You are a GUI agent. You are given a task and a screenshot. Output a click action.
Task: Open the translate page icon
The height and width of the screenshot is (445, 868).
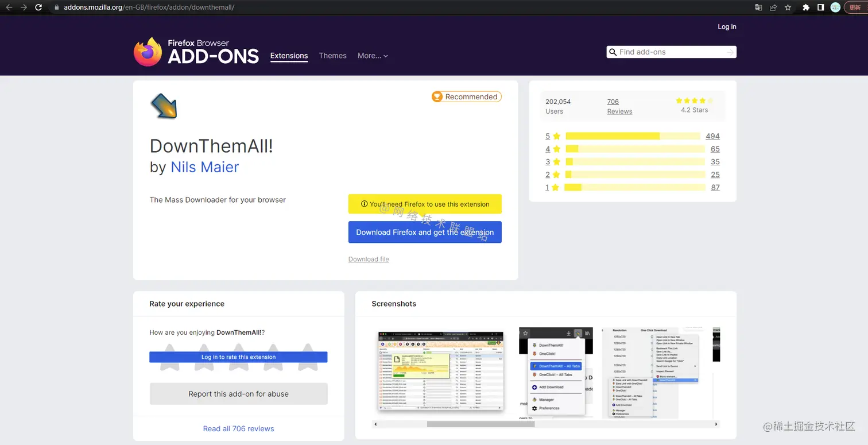tap(758, 7)
